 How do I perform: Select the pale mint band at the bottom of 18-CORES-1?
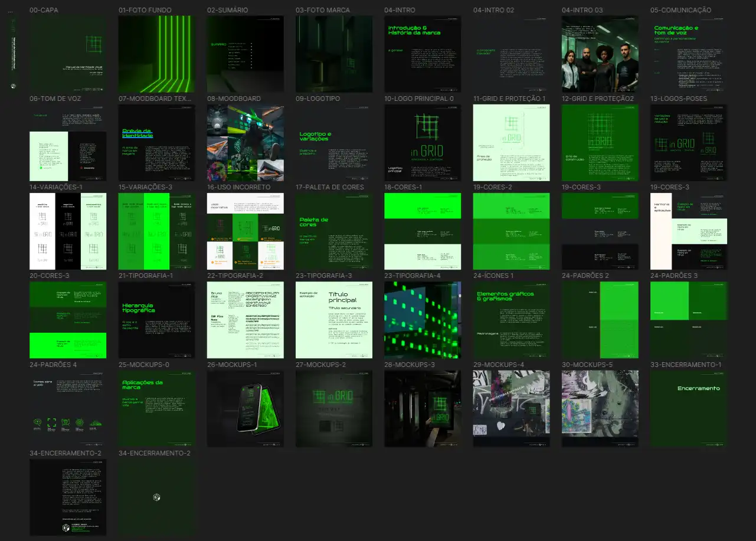pyautogui.click(x=423, y=257)
